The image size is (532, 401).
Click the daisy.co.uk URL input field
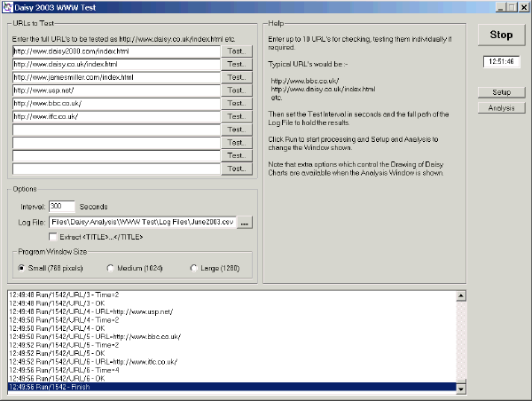(x=116, y=65)
